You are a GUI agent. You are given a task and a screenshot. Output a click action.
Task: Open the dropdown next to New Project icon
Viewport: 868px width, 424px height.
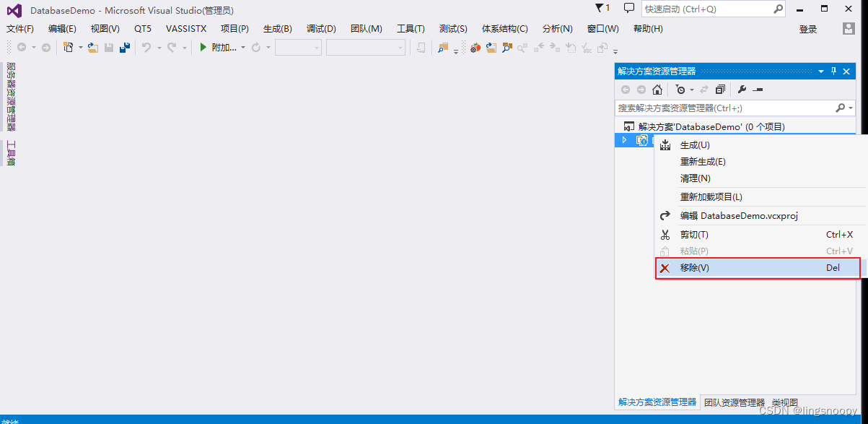point(80,48)
